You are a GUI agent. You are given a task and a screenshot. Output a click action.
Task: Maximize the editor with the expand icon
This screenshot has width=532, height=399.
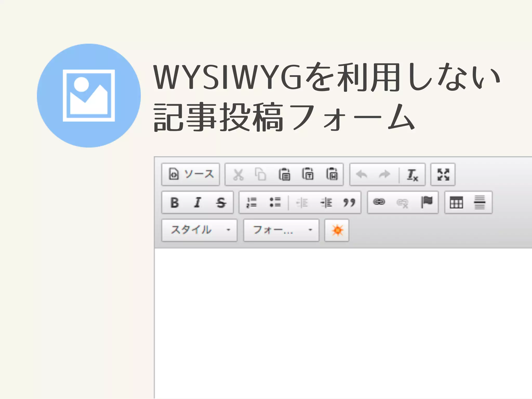click(x=443, y=174)
